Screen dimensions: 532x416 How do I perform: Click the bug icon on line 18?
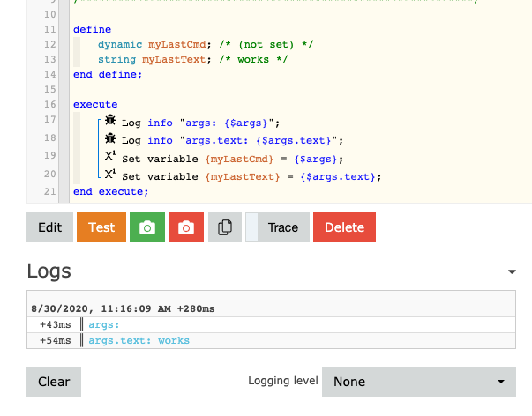110,138
